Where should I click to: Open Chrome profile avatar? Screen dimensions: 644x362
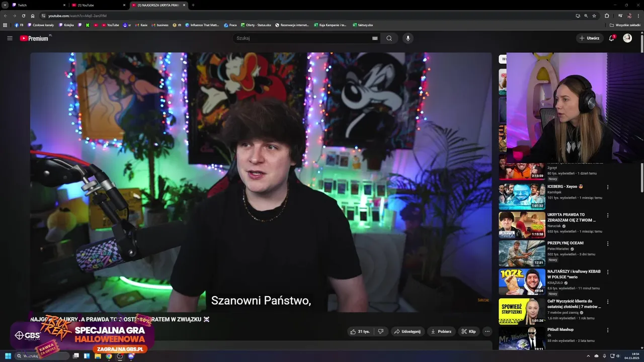(x=629, y=16)
